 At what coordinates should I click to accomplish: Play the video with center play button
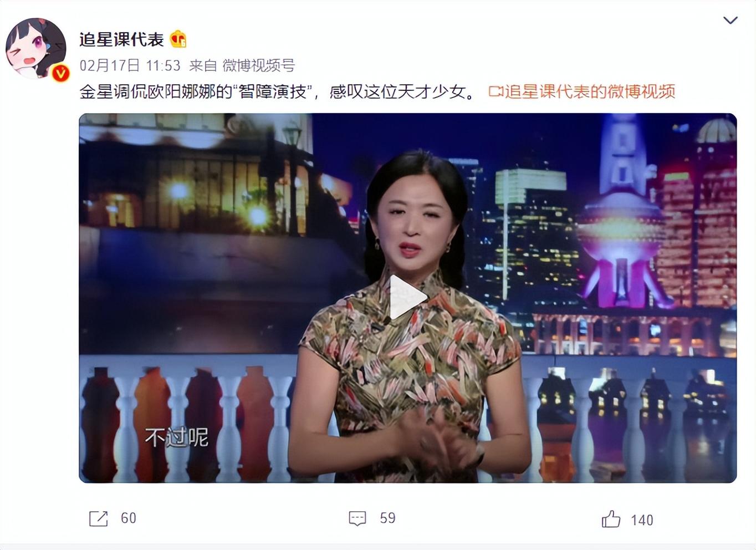pos(408,298)
